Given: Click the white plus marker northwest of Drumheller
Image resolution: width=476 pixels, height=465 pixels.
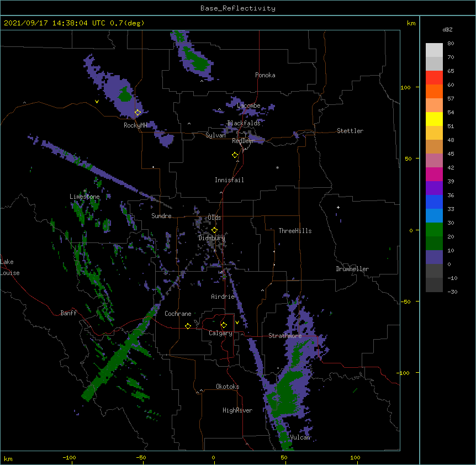Looking at the screenshot, I should tap(338, 207).
